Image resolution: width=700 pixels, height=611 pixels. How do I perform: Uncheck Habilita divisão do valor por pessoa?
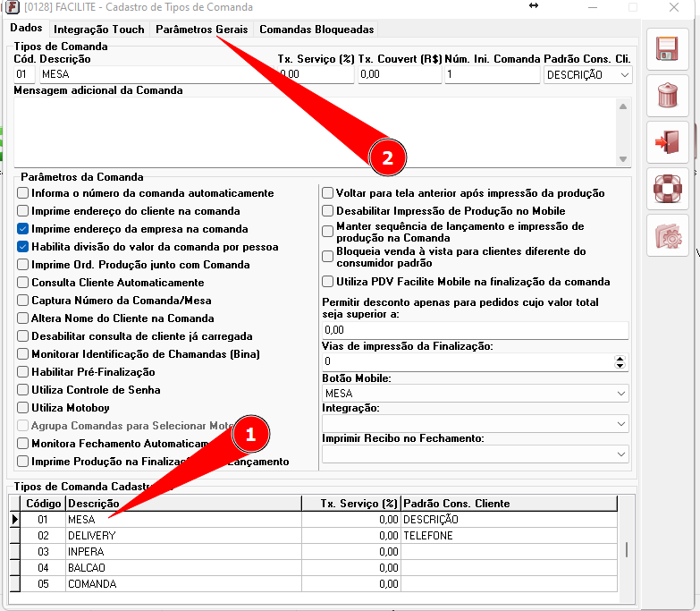pyautogui.click(x=22, y=247)
